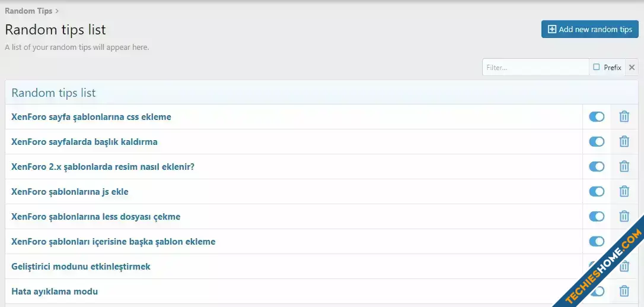Open 'Geliştirici modunu etkinleştirmek' tip
Viewport: 644px width, 307px height.
click(81, 266)
